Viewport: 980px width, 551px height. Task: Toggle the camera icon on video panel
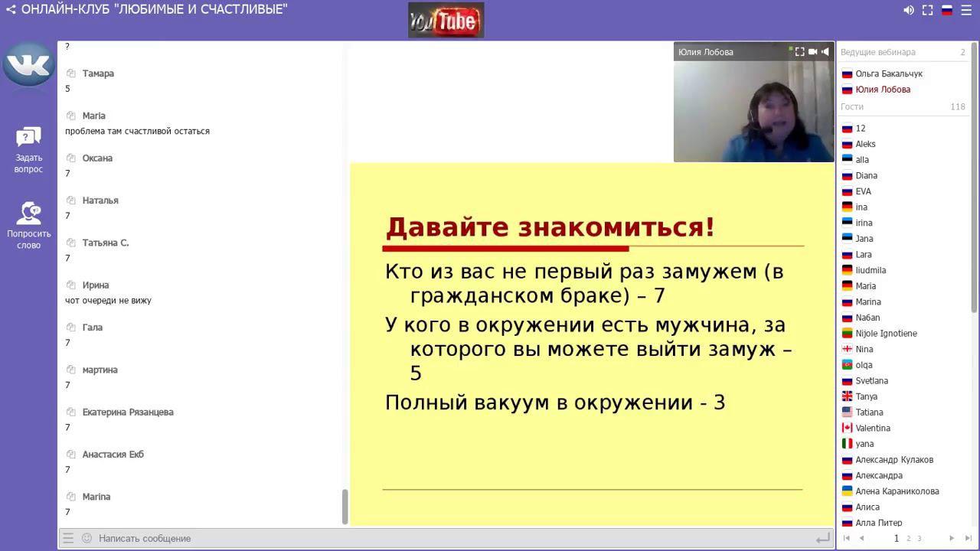(x=812, y=52)
